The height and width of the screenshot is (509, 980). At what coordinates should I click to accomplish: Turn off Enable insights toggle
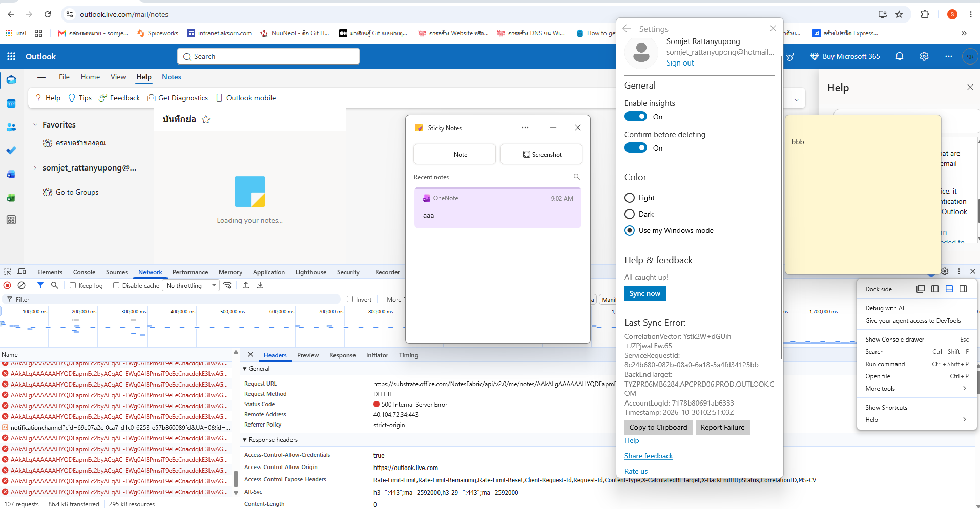tap(636, 117)
